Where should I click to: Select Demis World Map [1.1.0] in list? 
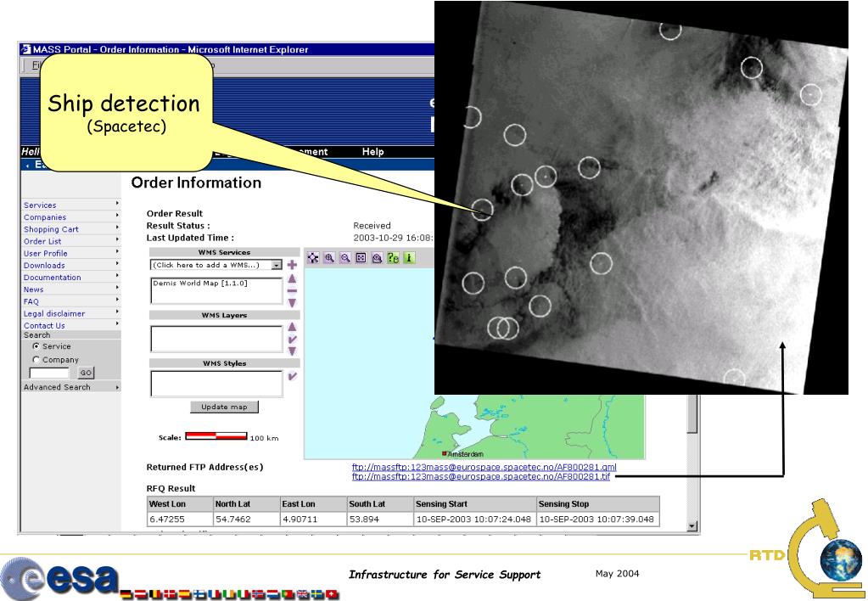pos(200,283)
